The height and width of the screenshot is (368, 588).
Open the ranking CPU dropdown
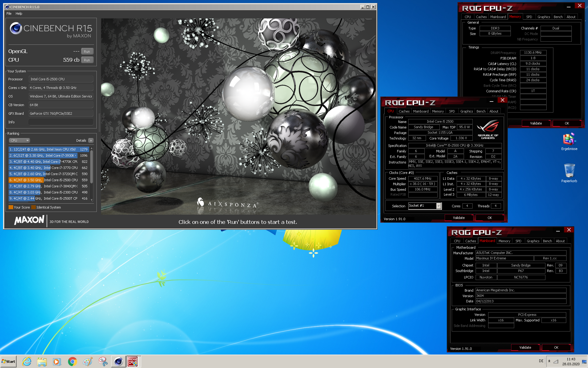point(19,140)
